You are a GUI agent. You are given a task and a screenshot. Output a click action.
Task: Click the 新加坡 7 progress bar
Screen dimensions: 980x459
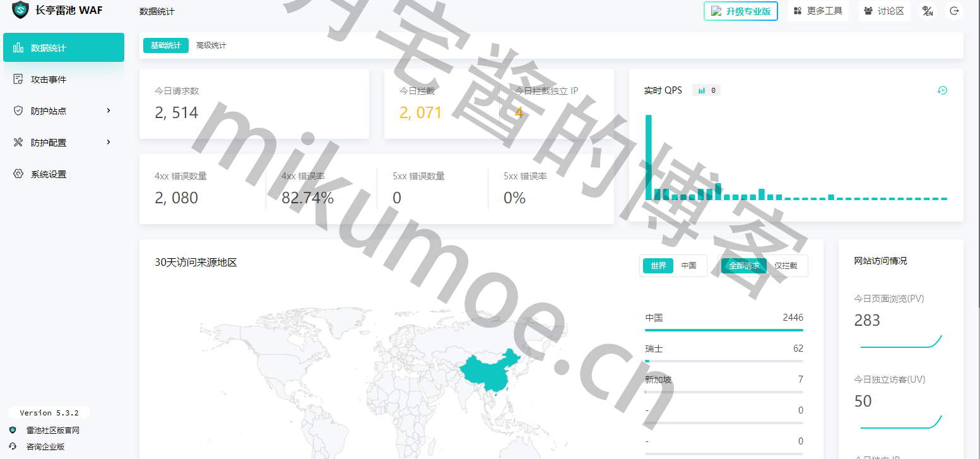coord(724,392)
